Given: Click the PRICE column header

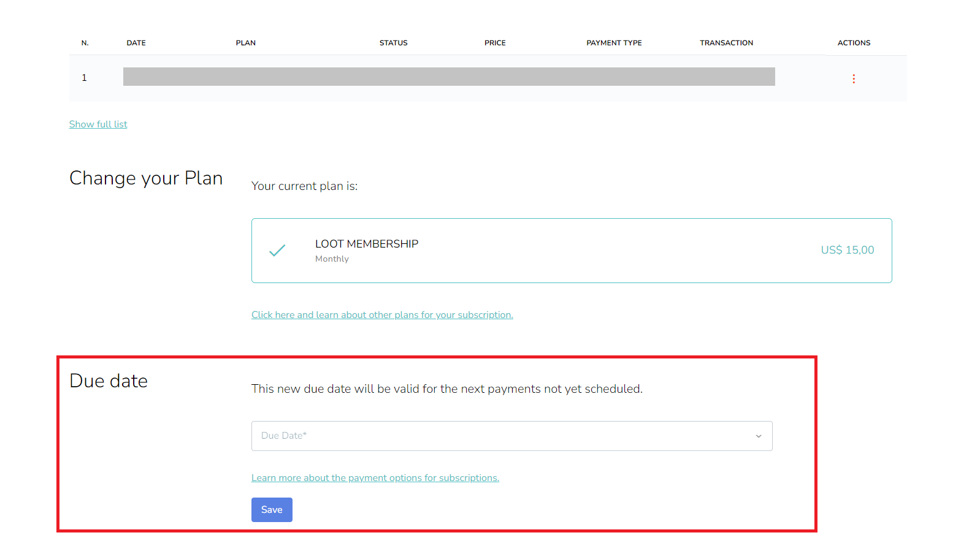Looking at the screenshot, I should [495, 43].
